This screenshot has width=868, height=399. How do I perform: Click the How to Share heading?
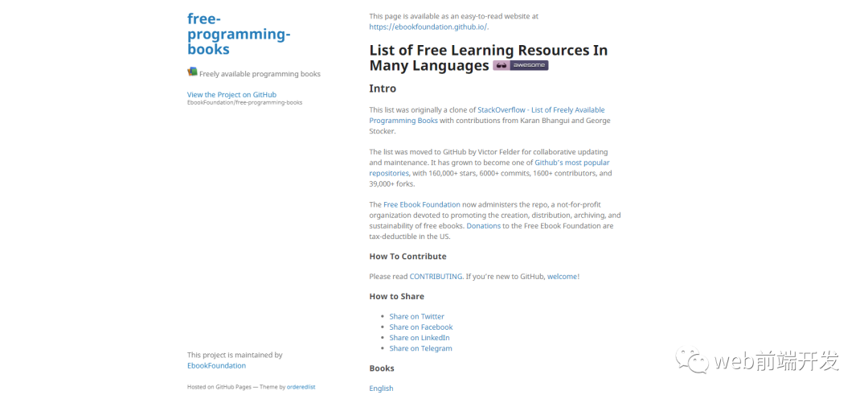tap(396, 297)
